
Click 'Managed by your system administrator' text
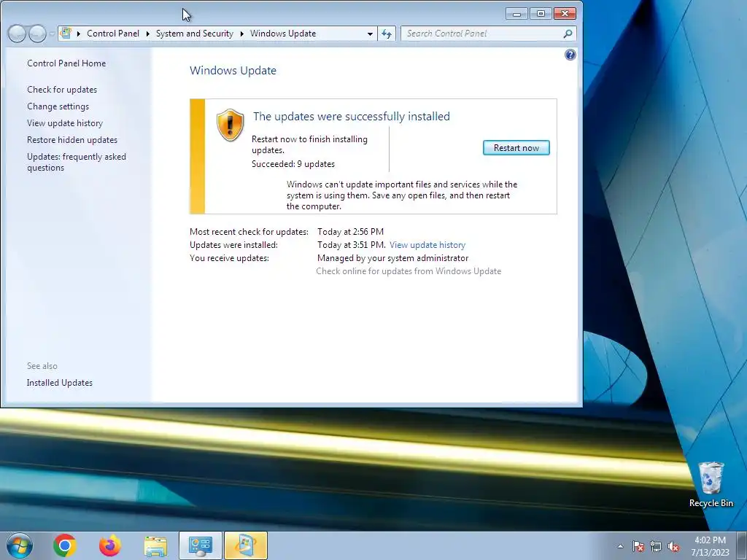pos(392,258)
